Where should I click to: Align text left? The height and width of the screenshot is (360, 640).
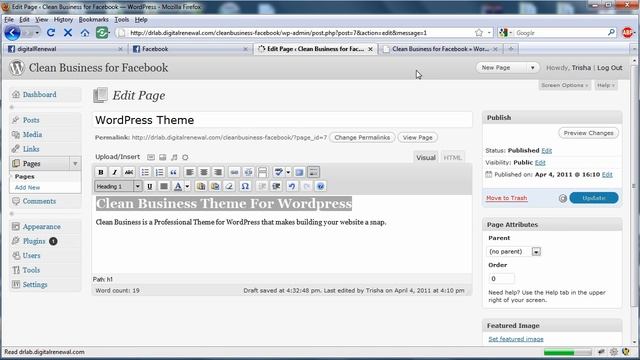coord(189,172)
